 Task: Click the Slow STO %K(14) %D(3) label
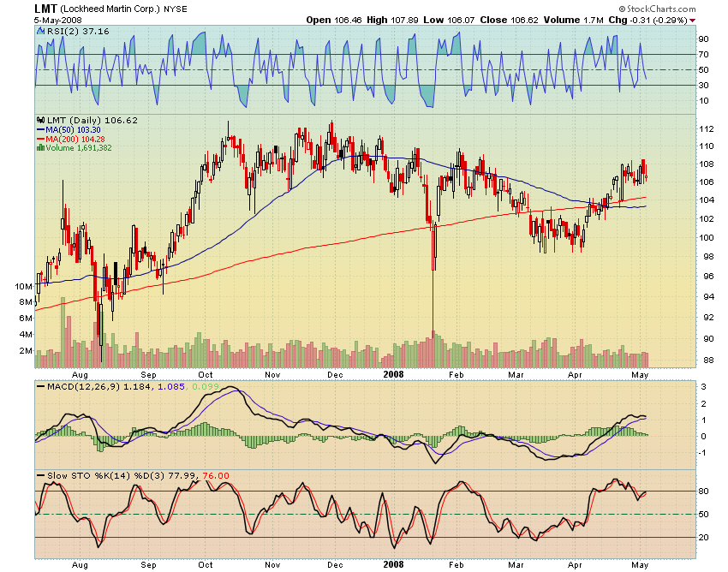pyautogui.click(x=106, y=476)
